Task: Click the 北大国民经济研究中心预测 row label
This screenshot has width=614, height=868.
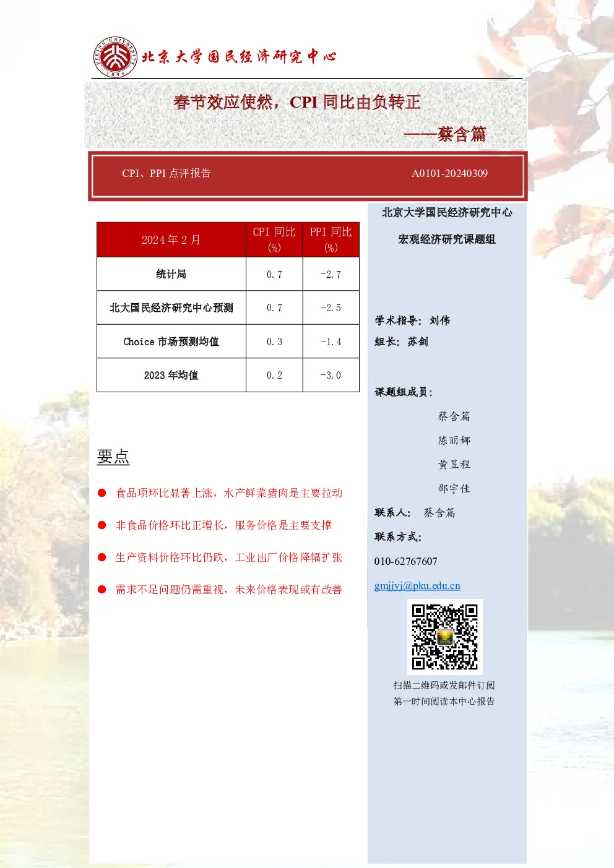Action: click(x=171, y=307)
